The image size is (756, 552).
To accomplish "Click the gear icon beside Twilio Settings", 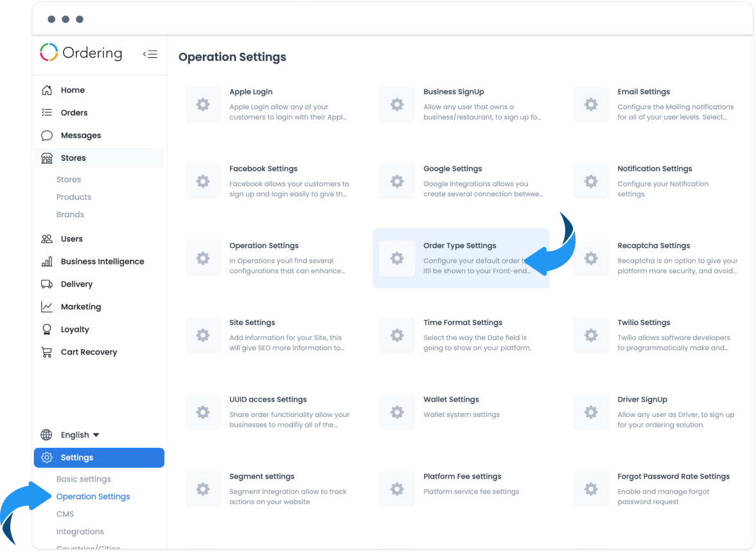I will pos(591,335).
